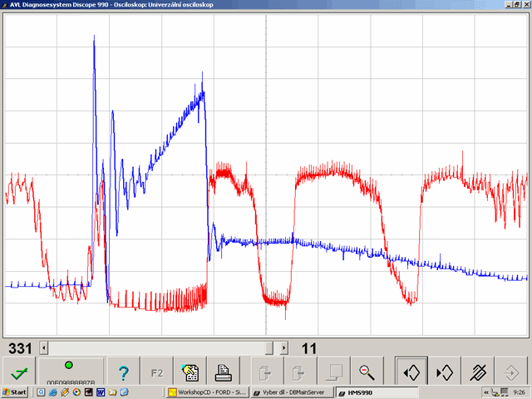Launch Word from quick launch bar
Image resolution: width=532 pixels, height=399 pixels.
coord(101,392)
